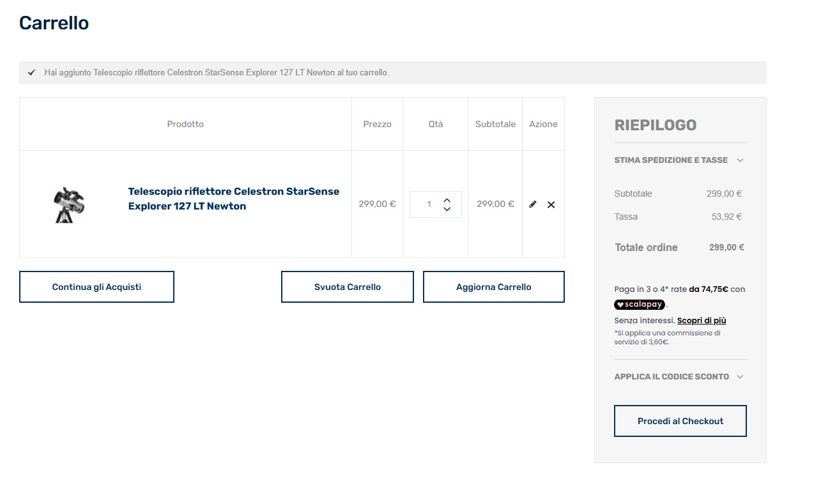Expand Applica il Codice Sconto section
Screen dimensions: 814x504
tap(680, 377)
